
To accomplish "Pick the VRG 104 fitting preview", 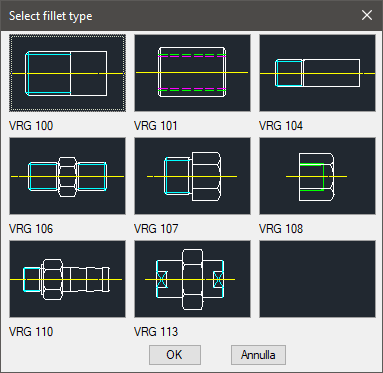I will point(317,73).
